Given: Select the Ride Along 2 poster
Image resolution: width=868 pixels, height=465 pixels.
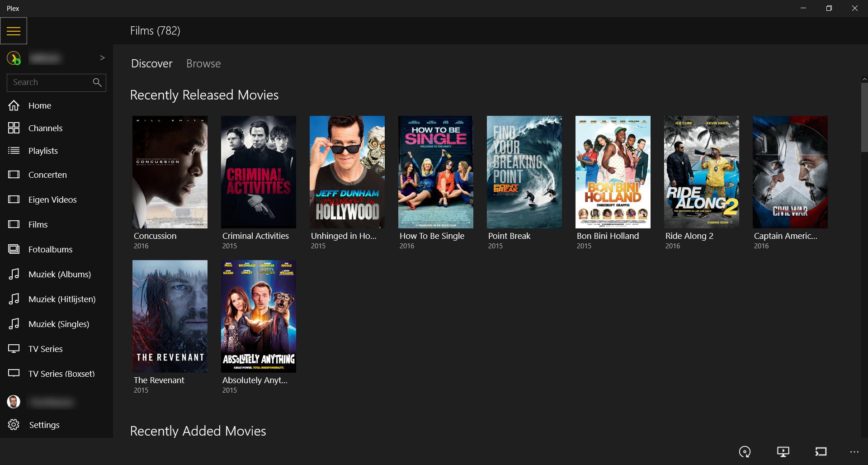Looking at the screenshot, I should pyautogui.click(x=702, y=172).
